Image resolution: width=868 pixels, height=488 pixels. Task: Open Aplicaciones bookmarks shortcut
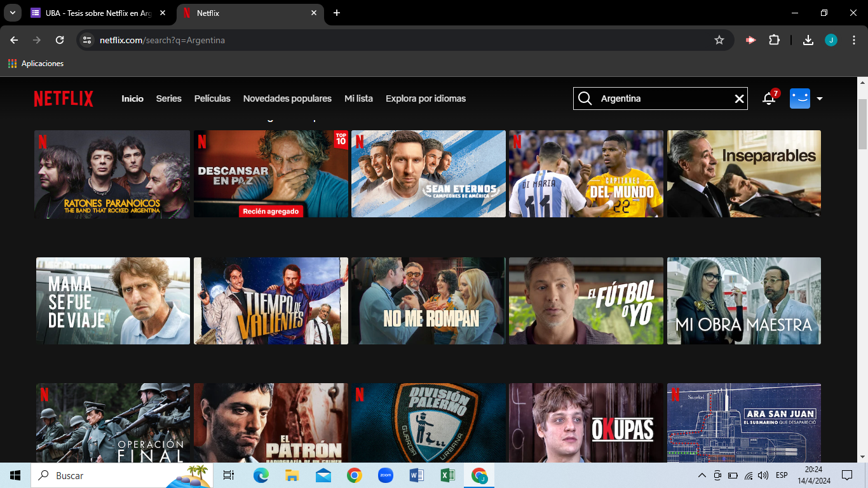(x=36, y=64)
